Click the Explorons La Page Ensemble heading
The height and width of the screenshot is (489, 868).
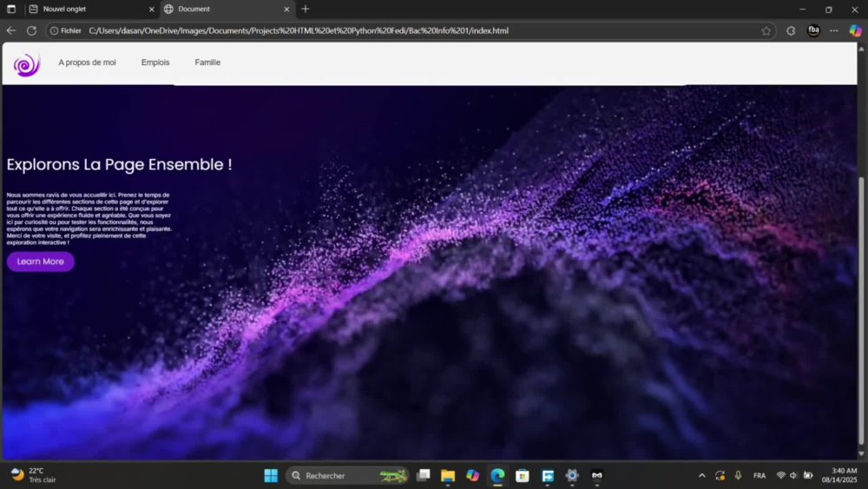(x=119, y=164)
